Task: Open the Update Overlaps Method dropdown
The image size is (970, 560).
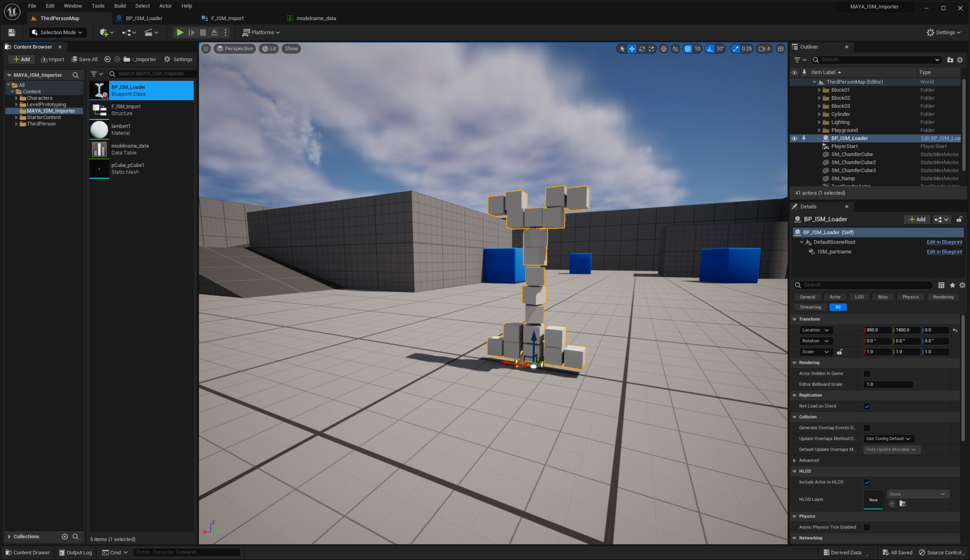Action: (x=888, y=438)
